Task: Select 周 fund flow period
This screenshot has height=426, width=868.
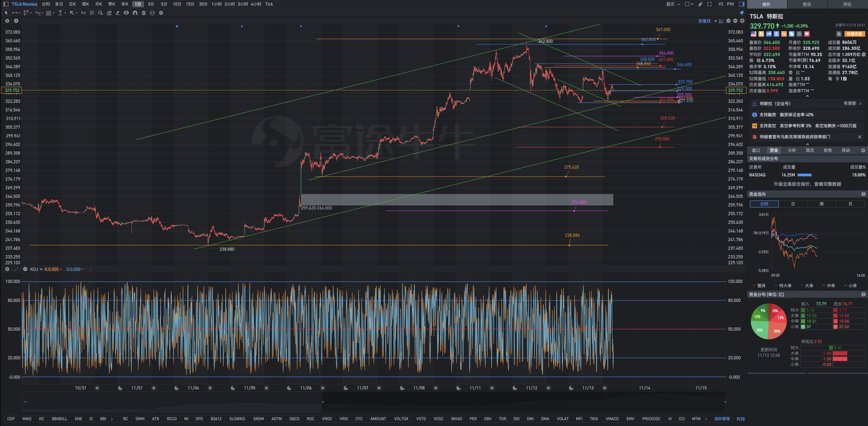Action: pos(822,204)
